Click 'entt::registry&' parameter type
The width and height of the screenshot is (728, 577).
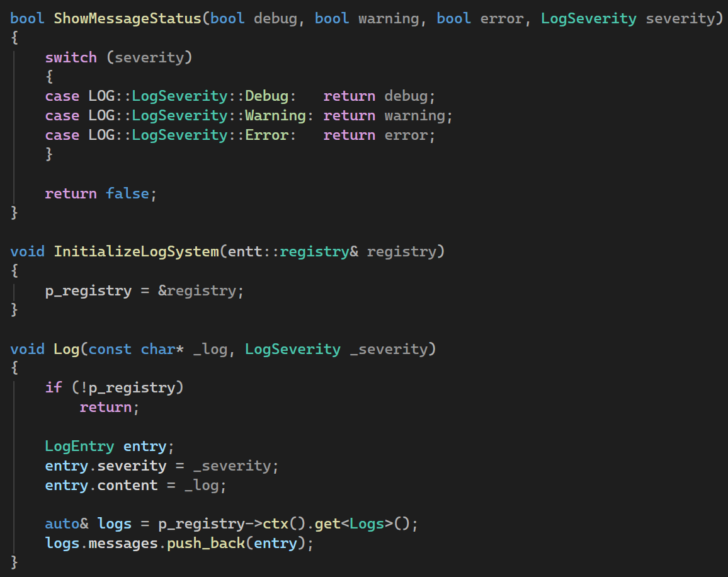click(x=293, y=252)
